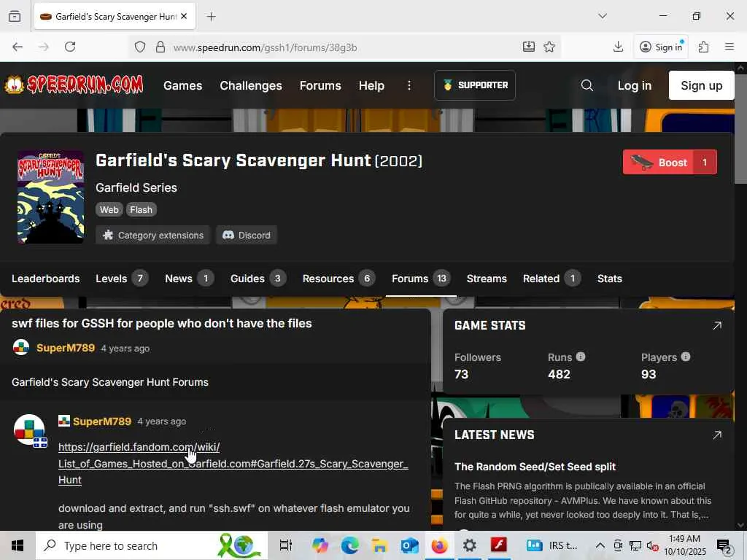747x560 pixels.
Task: Switch to the Streams tab
Action: point(487,279)
